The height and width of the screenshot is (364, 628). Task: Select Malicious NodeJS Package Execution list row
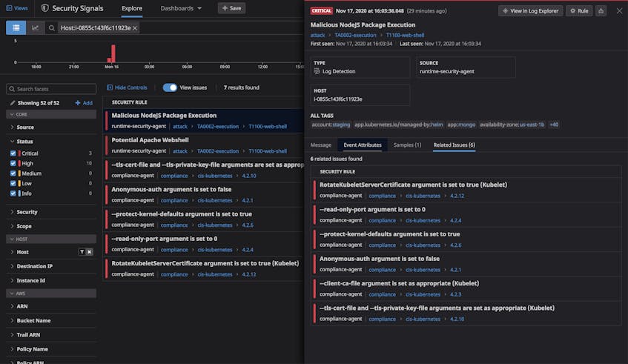point(204,121)
